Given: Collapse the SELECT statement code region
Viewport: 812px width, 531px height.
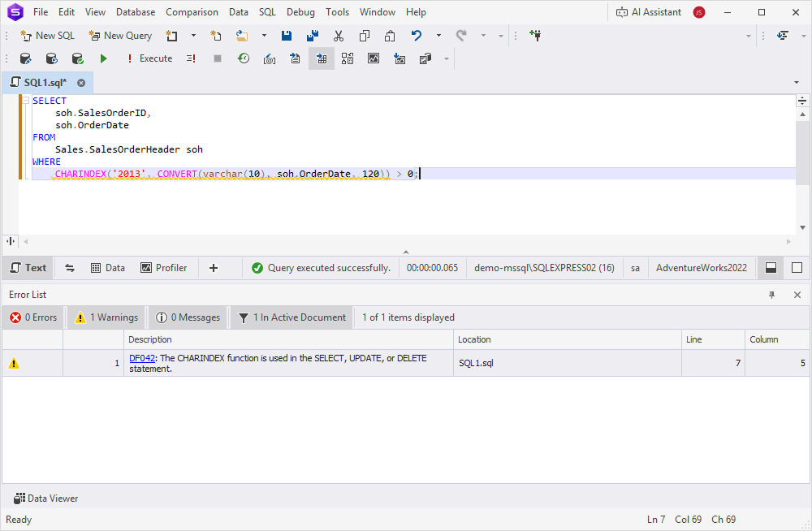Looking at the screenshot, I should coord(25,100).
